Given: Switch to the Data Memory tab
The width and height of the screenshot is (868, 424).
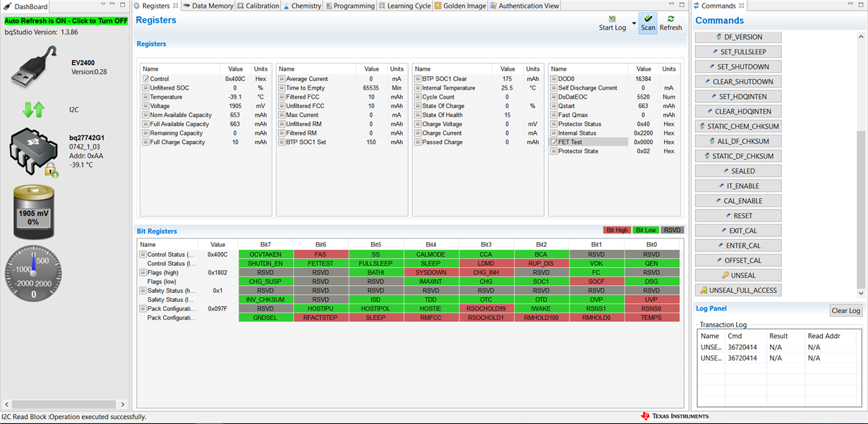Looking at the screenshot, I should point(208,6).
